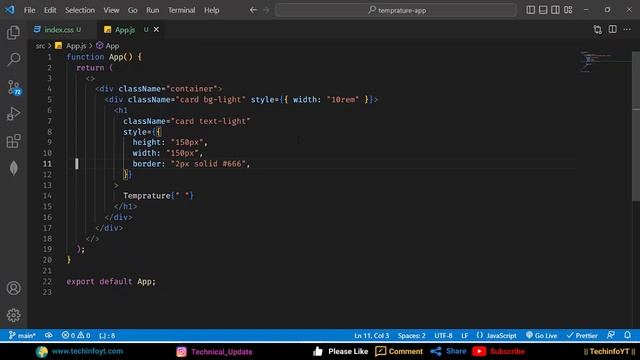Click the bracket pair count indicator in status bar
This screenshot has width=640, height=360.
(107, 336)
